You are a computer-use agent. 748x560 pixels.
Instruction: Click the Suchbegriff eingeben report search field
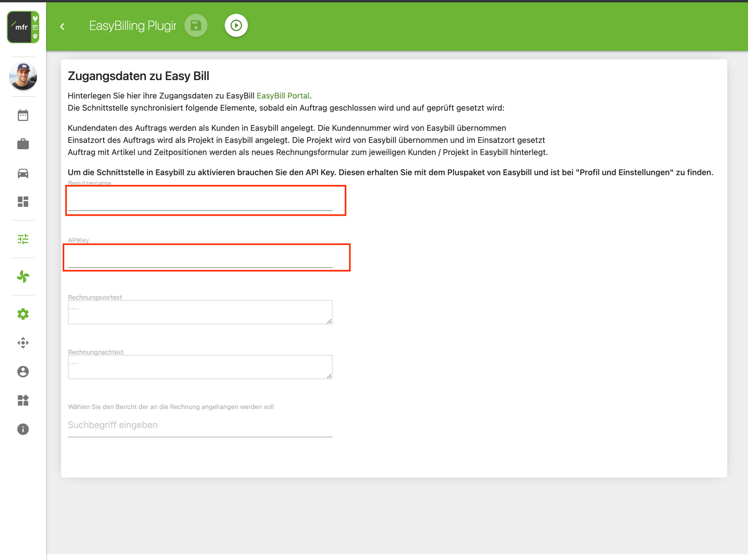tap(200, 425)
